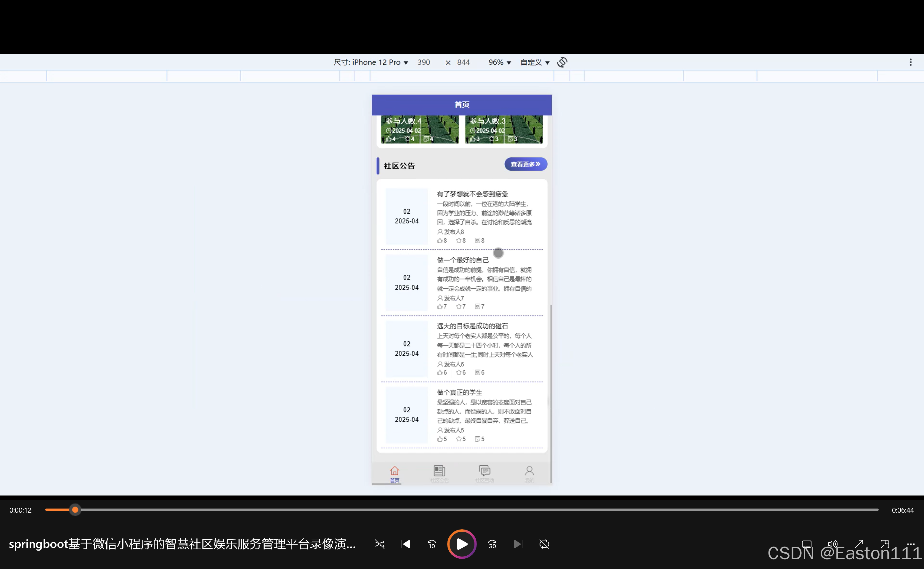Open the activity card showing 参与人数:3

pyautogui.click(x=504, y=129)
